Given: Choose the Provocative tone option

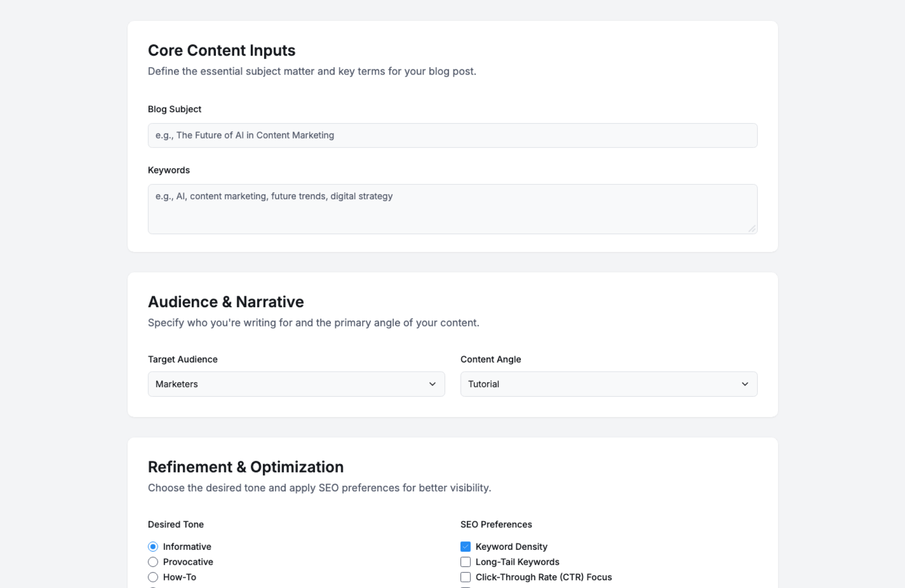Looking at the screenshot, I should pos(153,562).
